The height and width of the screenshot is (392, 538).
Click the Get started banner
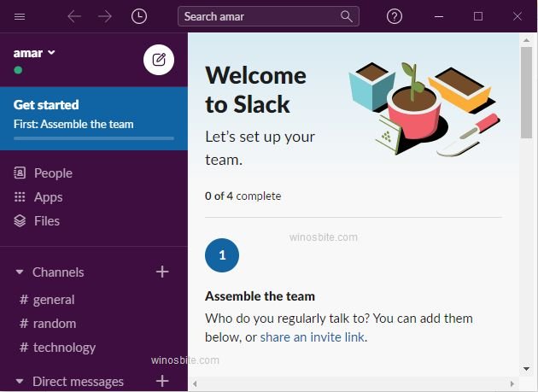click(x=94, y=118)
